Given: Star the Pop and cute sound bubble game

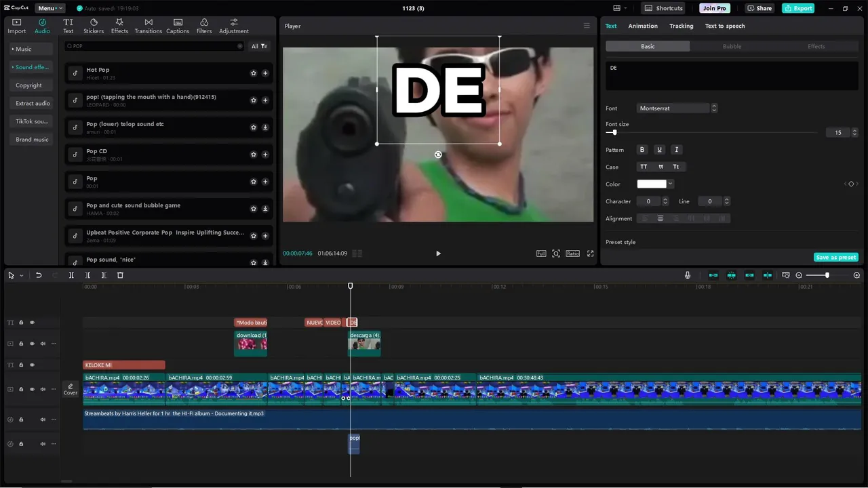Looking at the screenshot, I should 254,209.
